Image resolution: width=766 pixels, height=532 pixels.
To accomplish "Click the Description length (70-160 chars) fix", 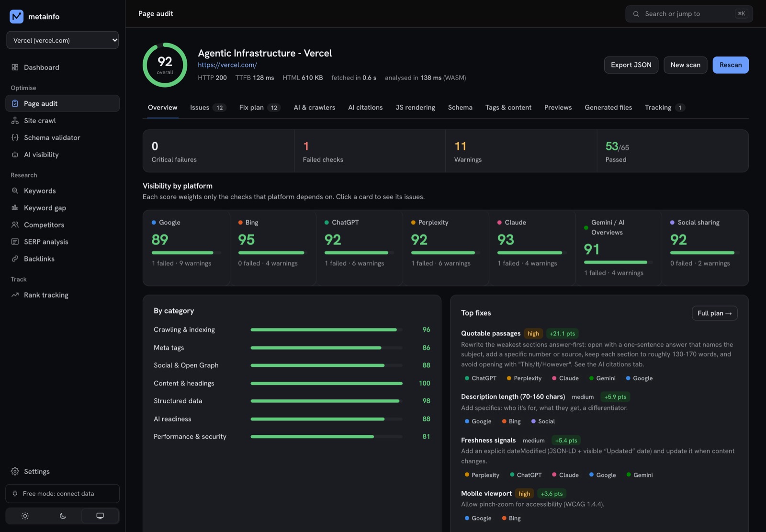I will point(513,396).
